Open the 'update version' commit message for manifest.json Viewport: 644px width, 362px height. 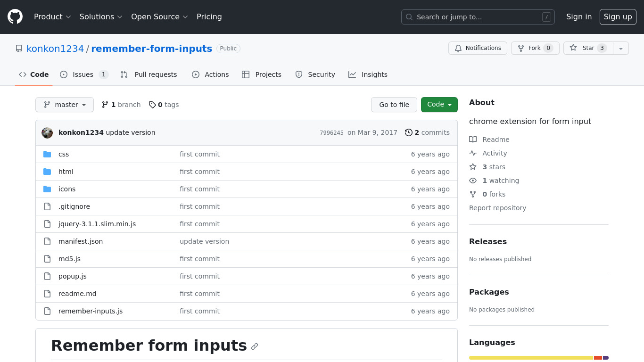click(x=204, y=241)
